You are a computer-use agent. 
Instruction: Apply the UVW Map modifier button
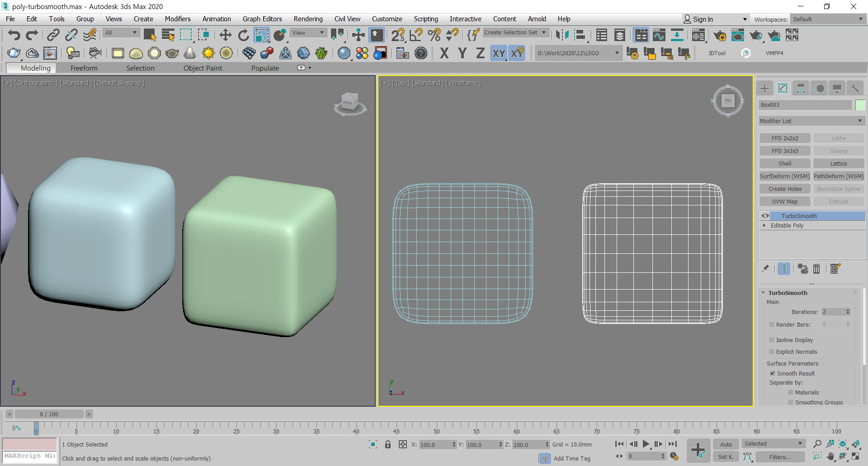click(x=785, y=201)
